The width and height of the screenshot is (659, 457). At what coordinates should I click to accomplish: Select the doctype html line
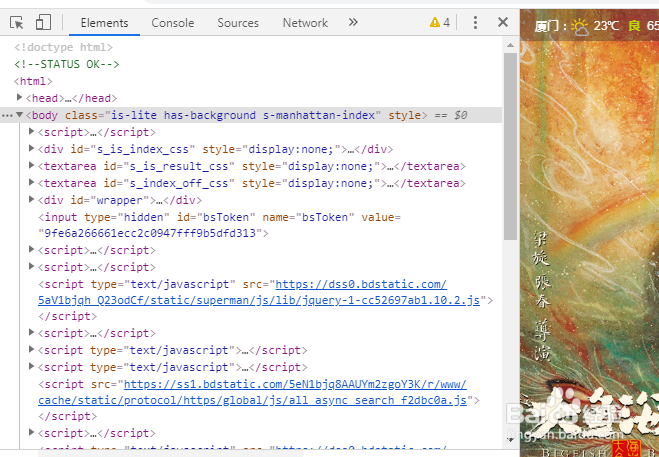tap(63, 47)
